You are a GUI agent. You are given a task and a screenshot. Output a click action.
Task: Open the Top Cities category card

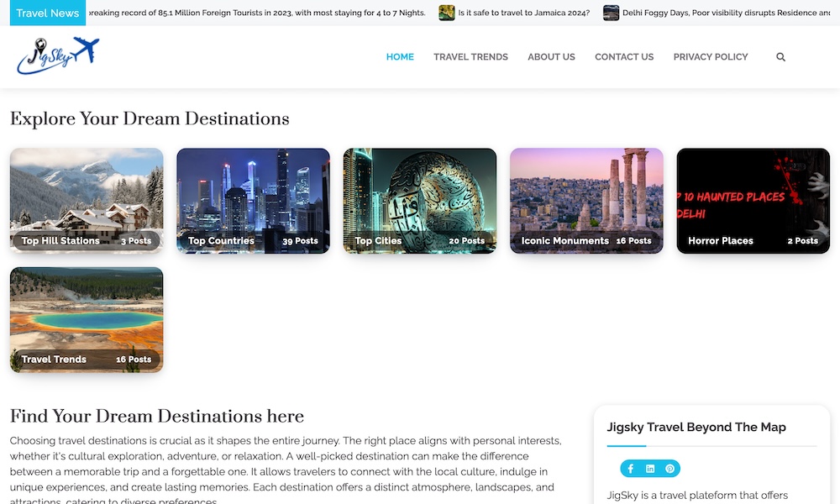(x=420, y=201)
